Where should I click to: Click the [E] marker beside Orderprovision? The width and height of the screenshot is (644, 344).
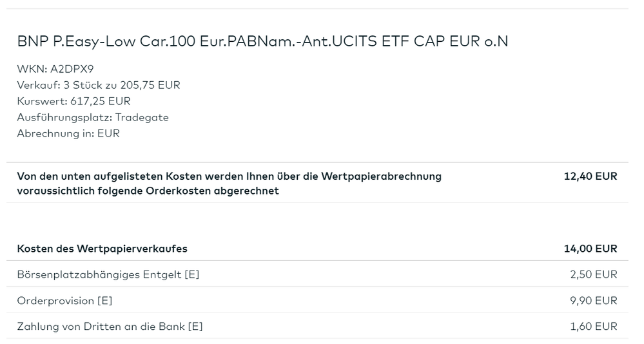click(104, 301)
